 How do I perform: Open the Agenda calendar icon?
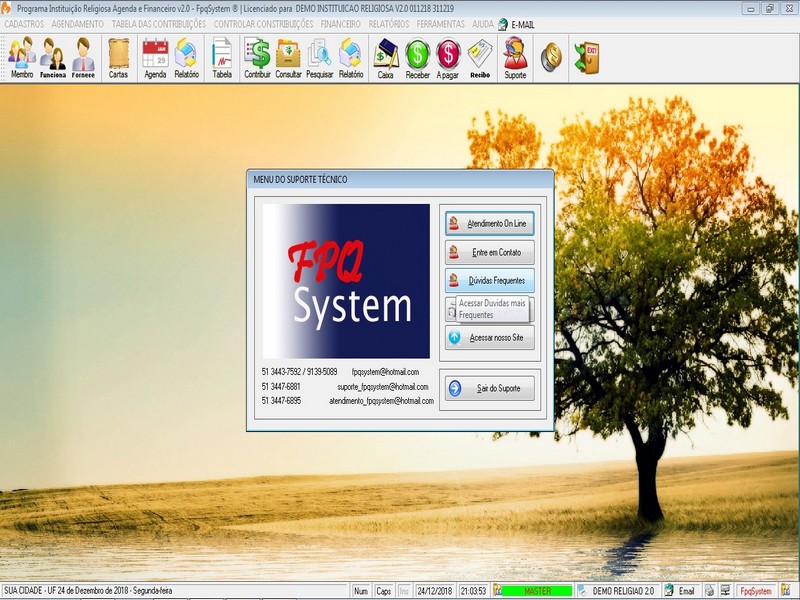click(155, 58)
